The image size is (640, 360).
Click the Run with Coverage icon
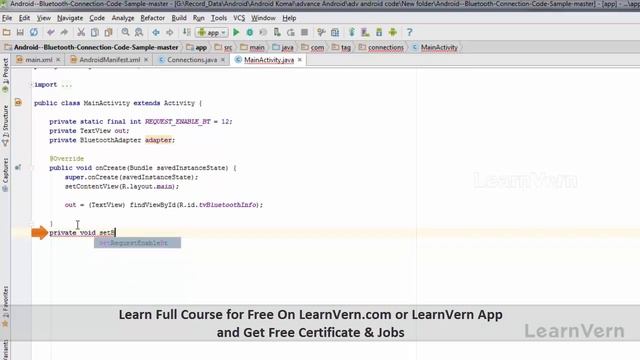tap(263, 32)
